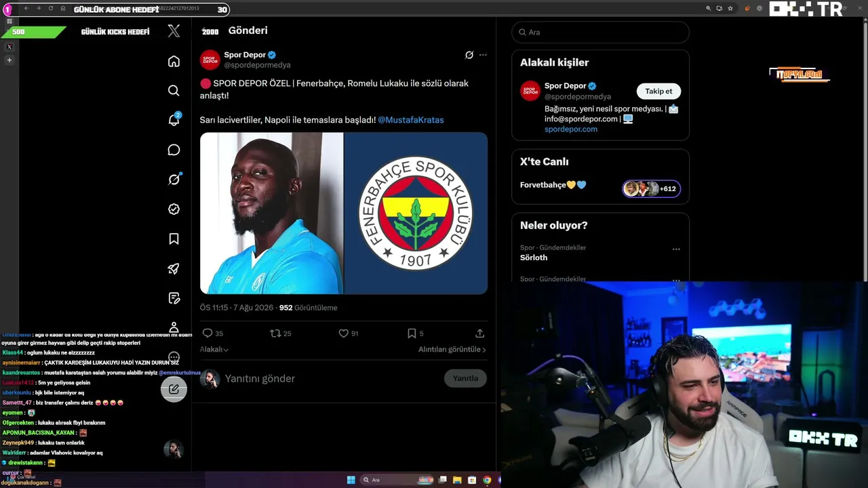The height and width of the screenshot is (488, 868).
Task: Open the Spor Depor avatar on the post
Action: click(210, 60)
